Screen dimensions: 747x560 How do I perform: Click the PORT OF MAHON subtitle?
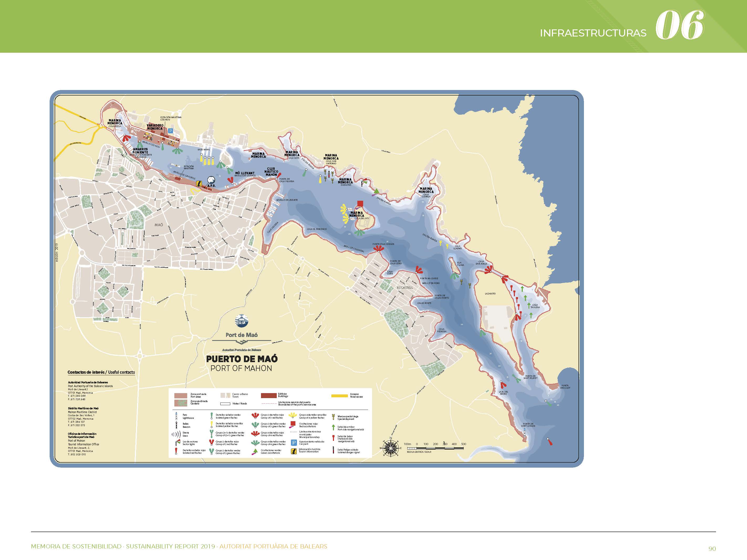(241, 368)
